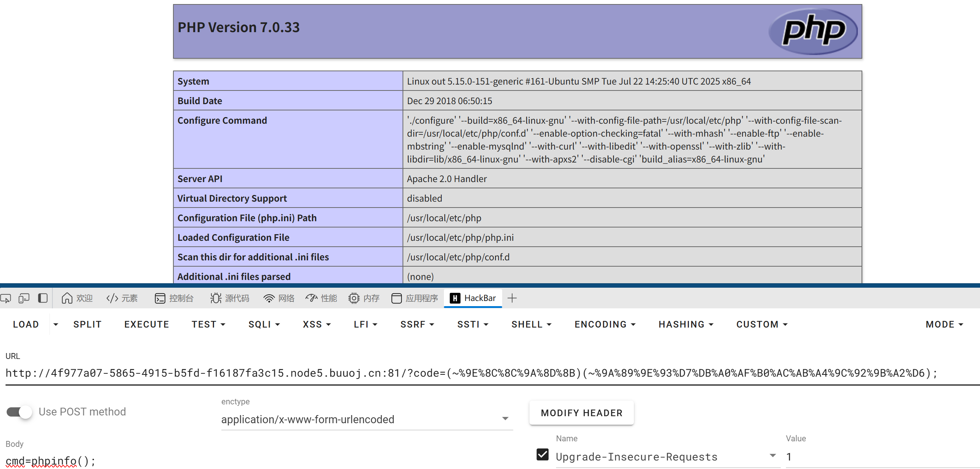The width and height of the screenshot is (980, 469).
Task: Open the ENCODING dropdown menu
Action: (604, 324)
